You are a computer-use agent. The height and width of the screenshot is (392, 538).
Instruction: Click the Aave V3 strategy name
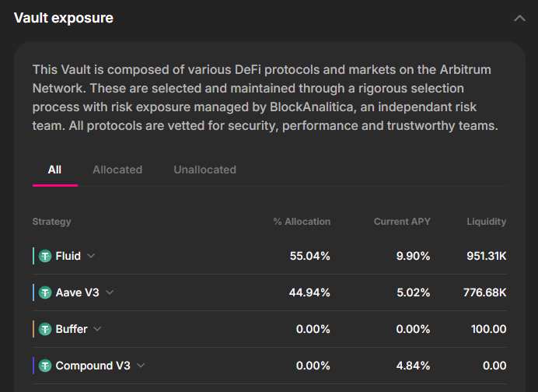78,292
